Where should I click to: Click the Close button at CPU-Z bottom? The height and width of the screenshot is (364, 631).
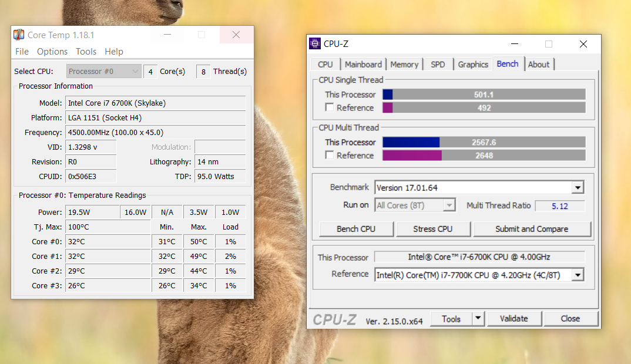pyautogui.click(x=570, y=319)
